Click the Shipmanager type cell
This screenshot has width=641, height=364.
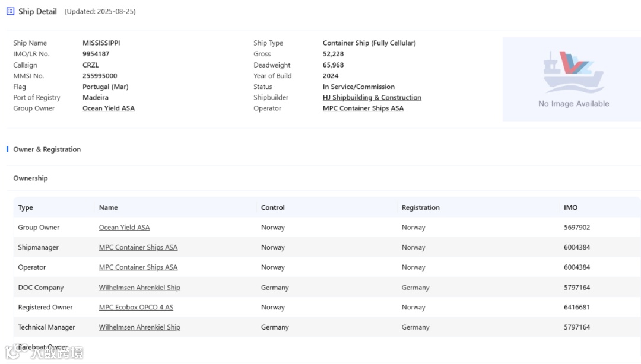[39, 248]
